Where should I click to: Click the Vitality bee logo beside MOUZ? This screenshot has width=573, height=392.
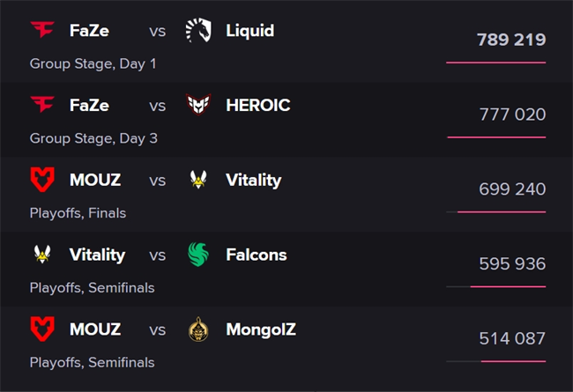(198, 180)
